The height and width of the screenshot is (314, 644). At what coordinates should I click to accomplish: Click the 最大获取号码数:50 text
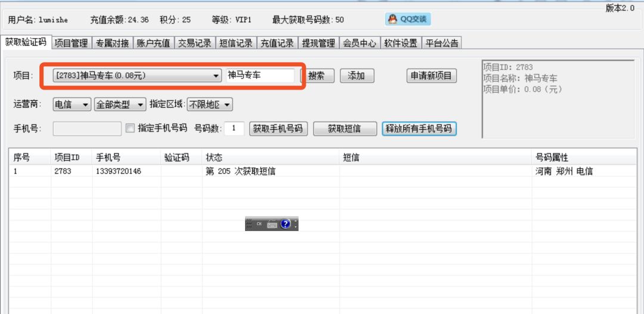[308, 20]
